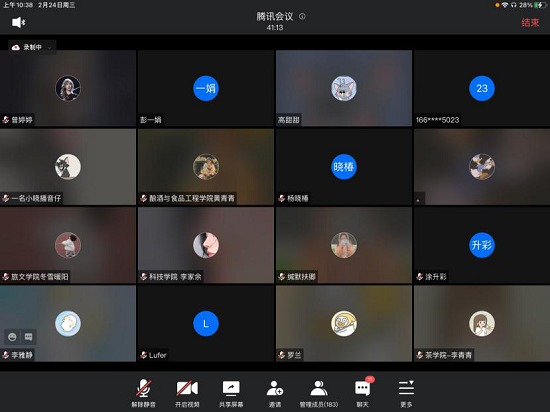Select 茶学院-李青青's girl avatar
Screen dimensions: 550x412
coord(482,324)
